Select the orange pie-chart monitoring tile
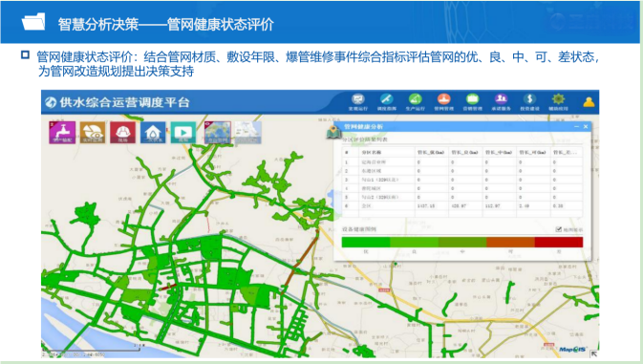Image resolution: width=643 pixels, height=364 pixels. (x=93, y=132)
